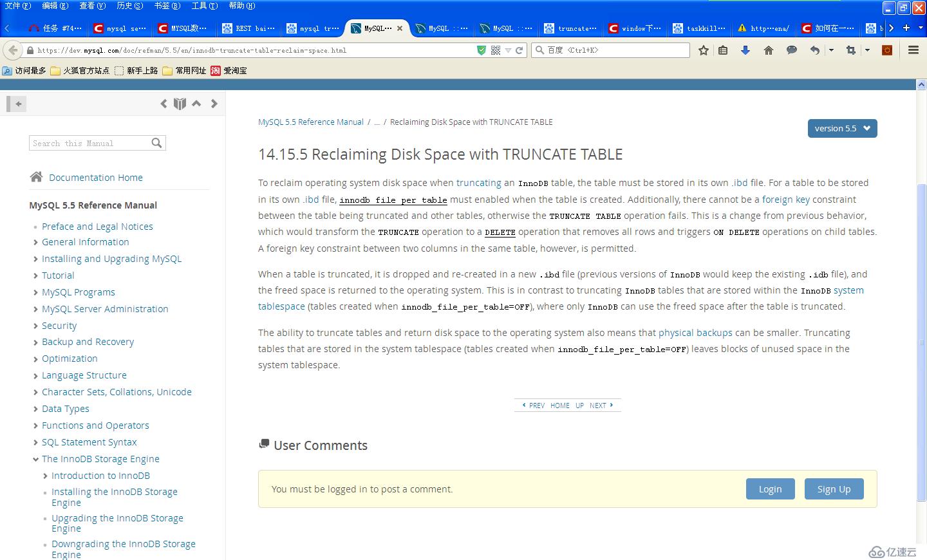Click the orange add-on icon in toolbar
927x560 pixels.
(x=887, y=50)
